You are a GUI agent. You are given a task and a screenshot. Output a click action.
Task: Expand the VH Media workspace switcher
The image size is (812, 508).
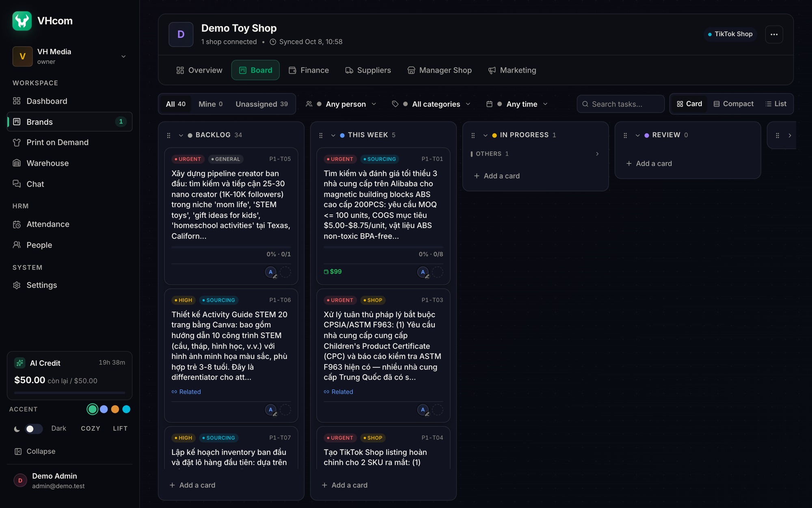point(123,56)
